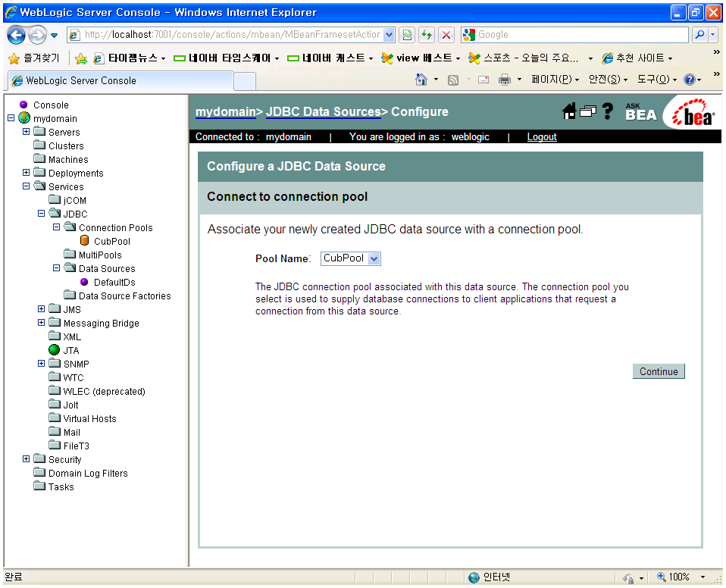
Task: Click the zoom level magnifier icon
Action: (x=662, y=577)
